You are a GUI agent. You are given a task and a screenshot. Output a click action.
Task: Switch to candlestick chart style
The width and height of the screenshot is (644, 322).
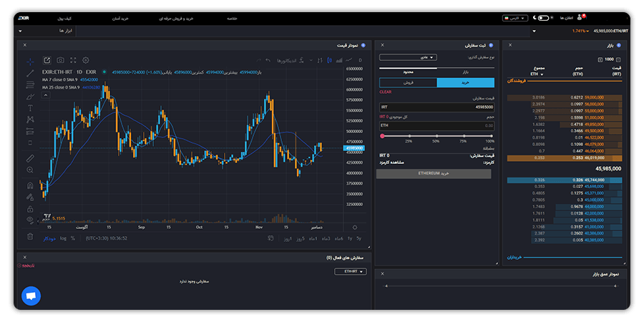329,60
